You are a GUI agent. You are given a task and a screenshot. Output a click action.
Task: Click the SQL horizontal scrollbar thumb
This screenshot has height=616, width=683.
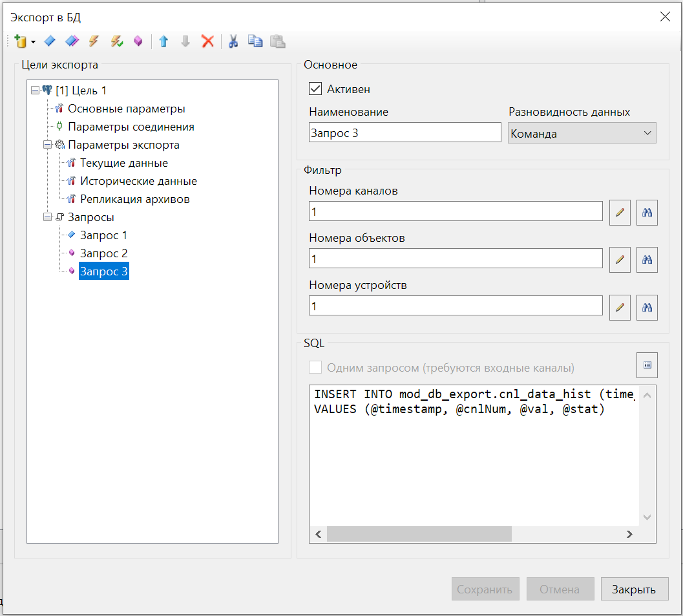pyautogui.click(x=419, y=534)
